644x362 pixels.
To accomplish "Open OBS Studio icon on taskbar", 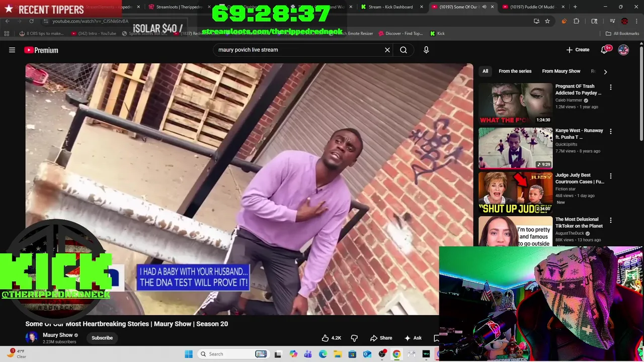I will point(382,354).
